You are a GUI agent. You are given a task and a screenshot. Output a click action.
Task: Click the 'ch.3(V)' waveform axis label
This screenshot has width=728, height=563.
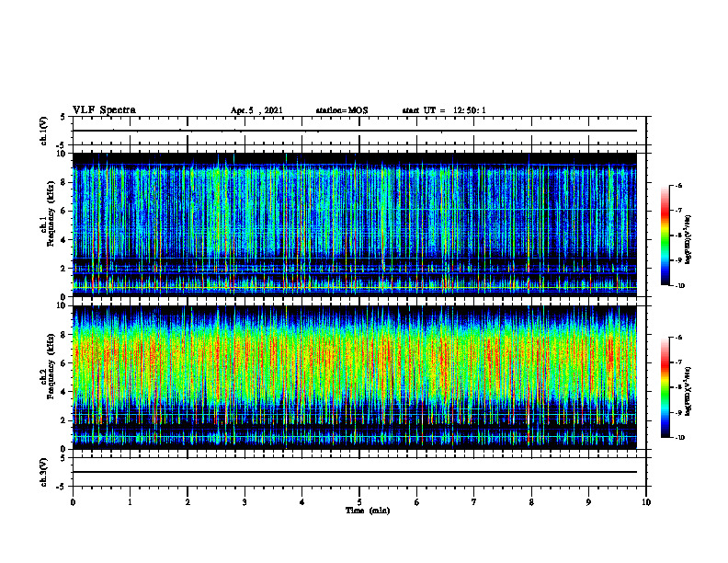pyautogui.click(x=44, y=472)
